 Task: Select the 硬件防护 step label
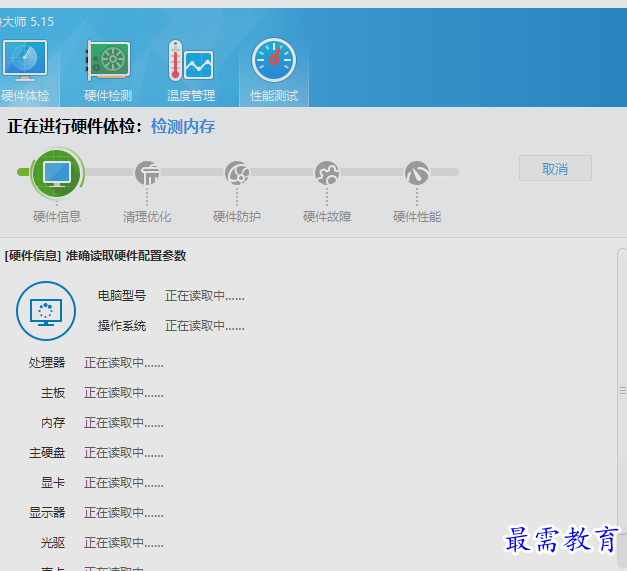point(237,217)
